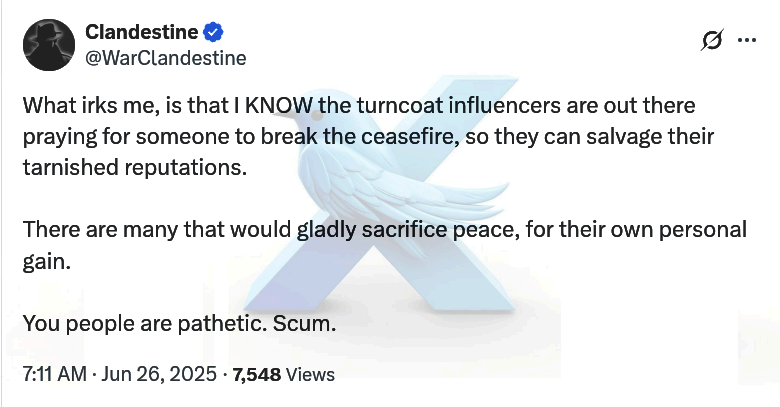Click the phrase "What irks me"

click(x=79, y=105)
